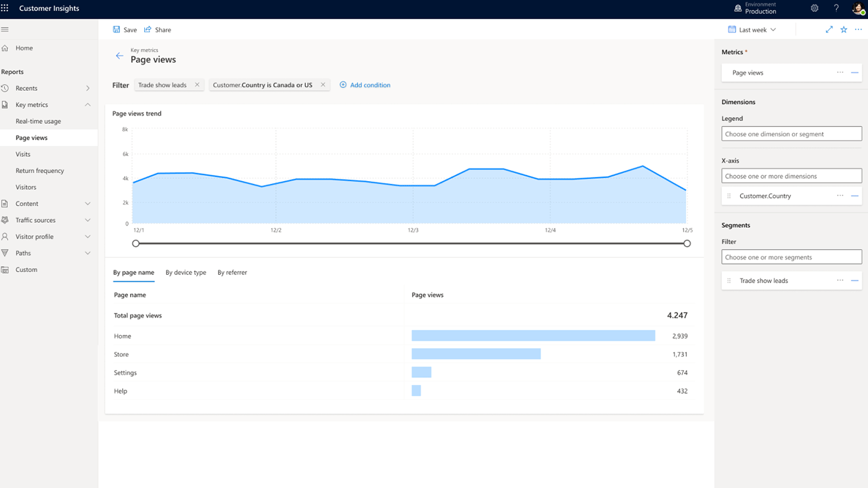This screenshot has width=868, height=488.
Task: Switch to By page name tab
Action: [133, 273]
